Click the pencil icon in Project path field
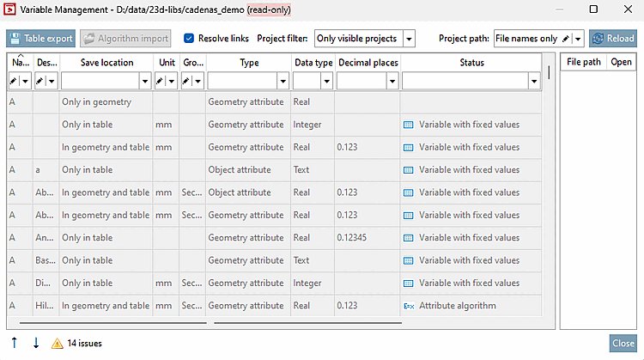 [566, 39]
